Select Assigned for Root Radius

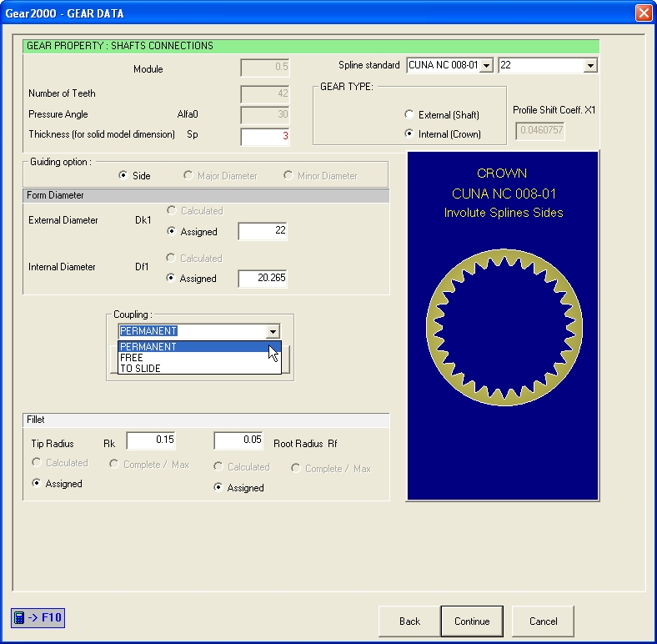pyautogui.click(x=238, y=488)
